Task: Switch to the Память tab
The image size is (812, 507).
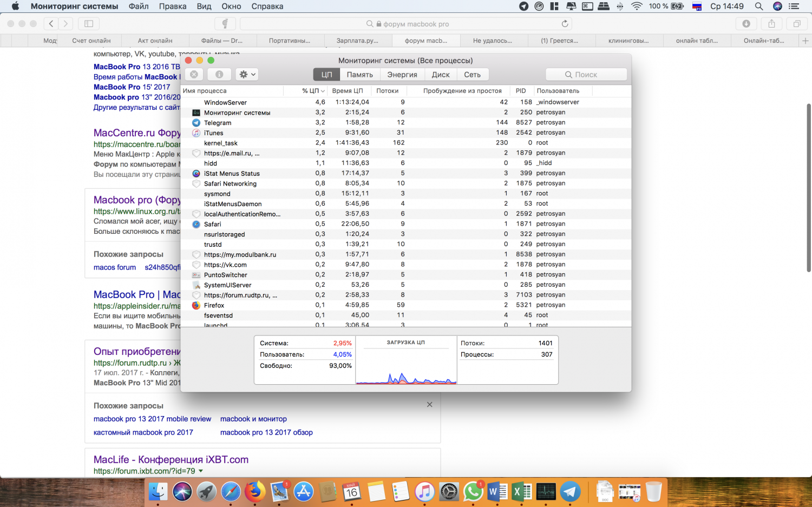Action: 360,75
